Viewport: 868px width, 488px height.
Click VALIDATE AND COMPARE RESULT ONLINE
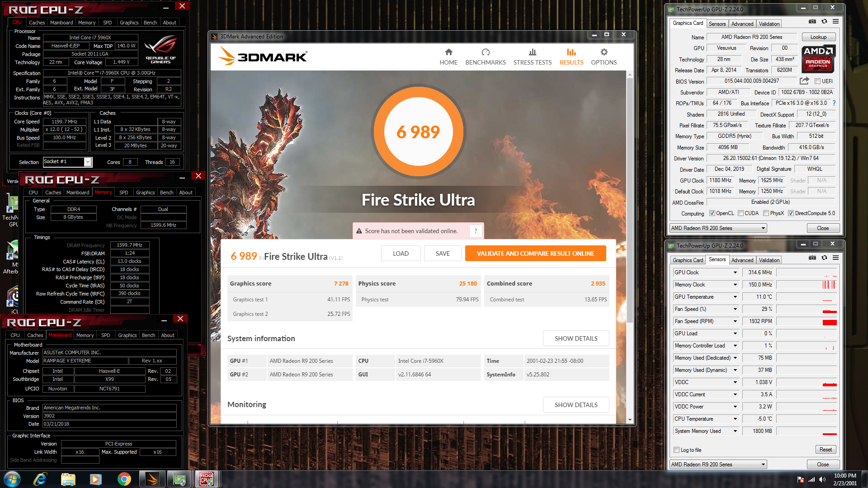pos(535,253)
